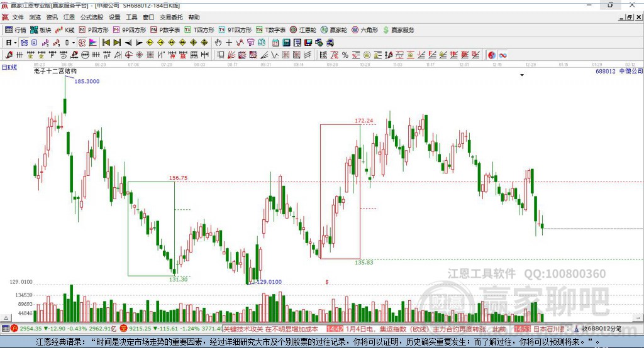Open 赢家服务 with dollar icon

click(x=398, y=30)
